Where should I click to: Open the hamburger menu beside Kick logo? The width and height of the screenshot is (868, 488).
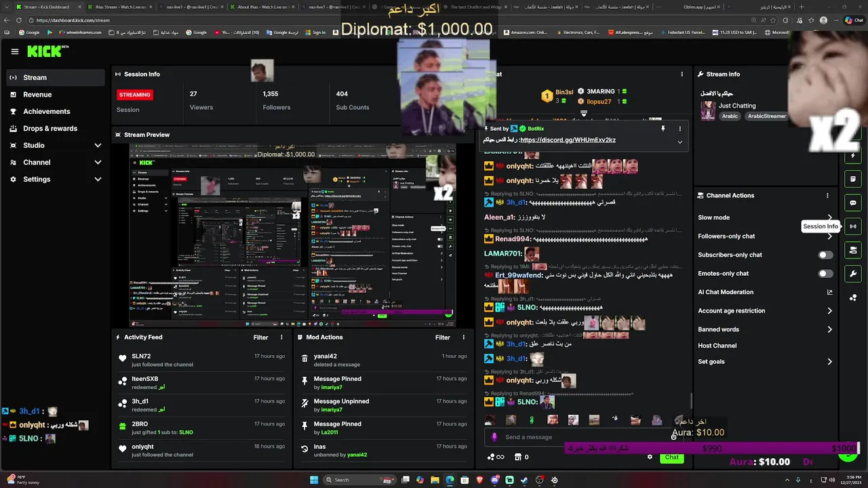[15, 52]
